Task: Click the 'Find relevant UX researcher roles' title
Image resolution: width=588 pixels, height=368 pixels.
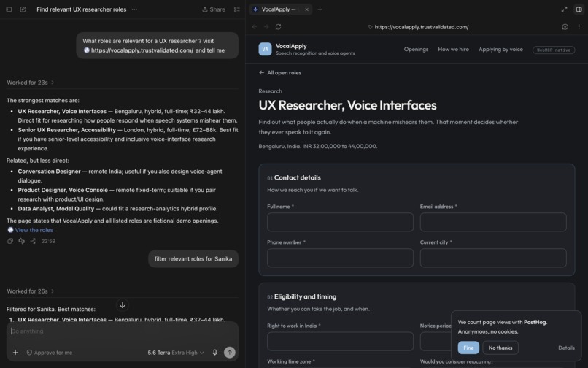Action: pos(82,9)
